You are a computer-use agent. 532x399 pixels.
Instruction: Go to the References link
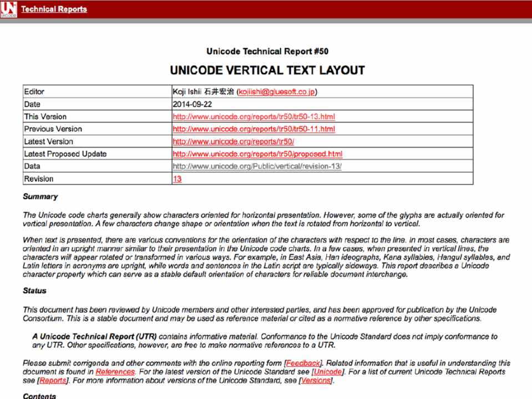pyautogui.click(x=115, y=372)
